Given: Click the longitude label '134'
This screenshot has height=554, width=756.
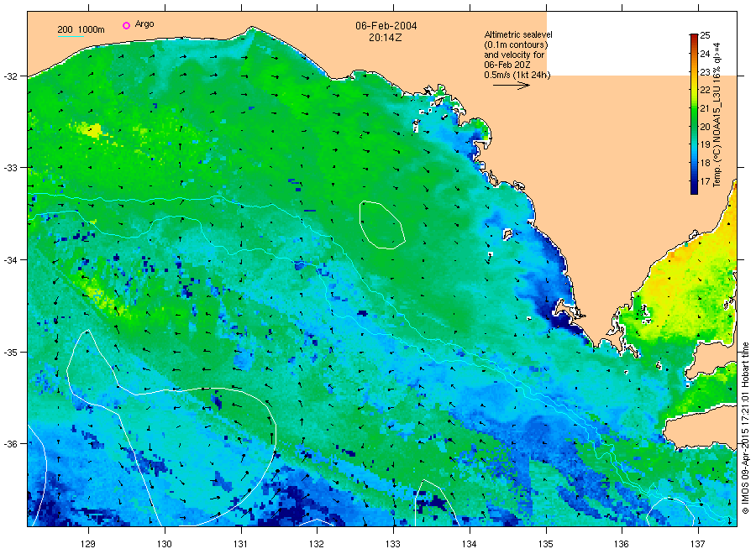Looking at the screenshot, I should point(469,544).
